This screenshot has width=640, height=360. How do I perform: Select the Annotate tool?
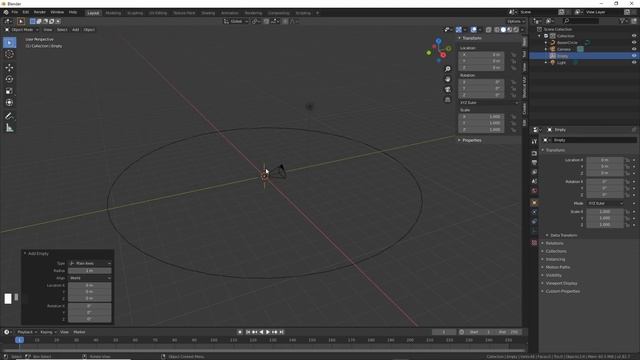(9, 116)
